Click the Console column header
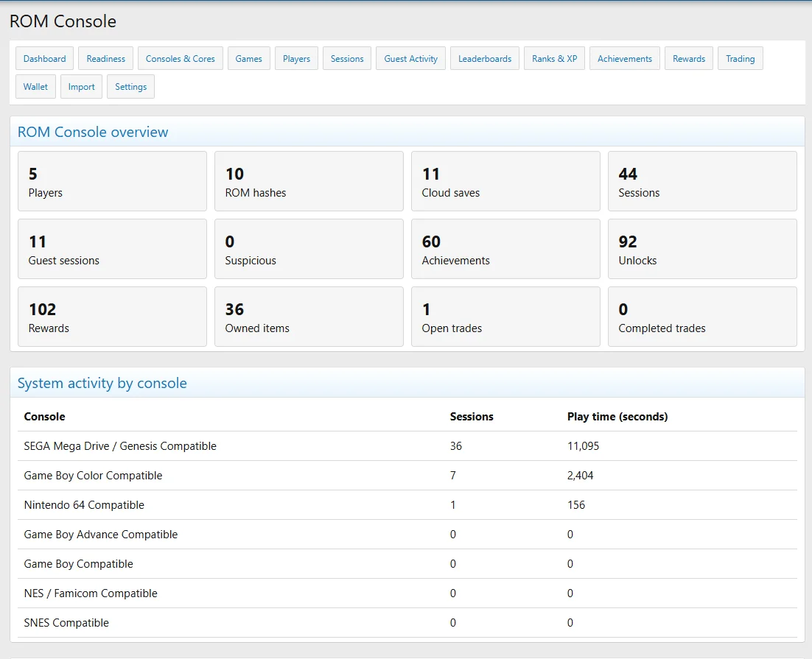 point(44,417)
